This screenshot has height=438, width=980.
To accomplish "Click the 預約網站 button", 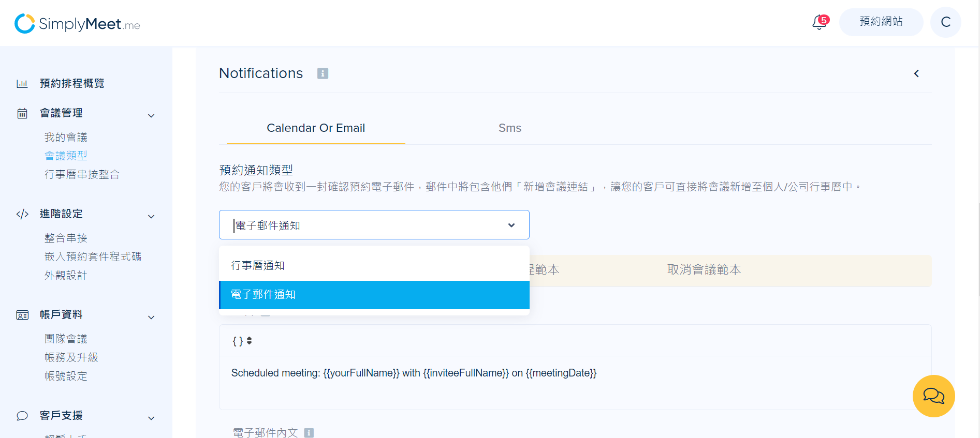I will (x=881, y=22).
